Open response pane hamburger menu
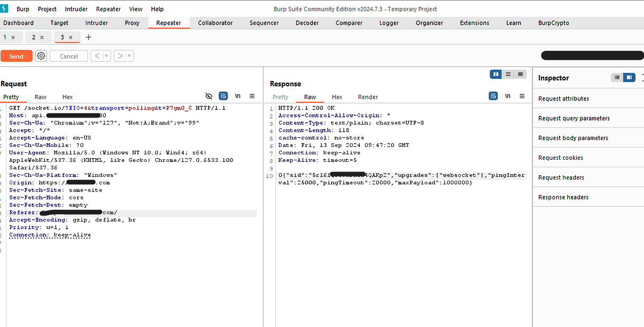The width and height of the screenshot is (644, 327). (522, 96)
